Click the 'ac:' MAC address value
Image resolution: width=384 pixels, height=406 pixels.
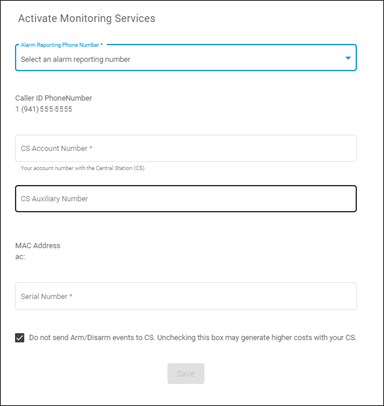(20, 257)
